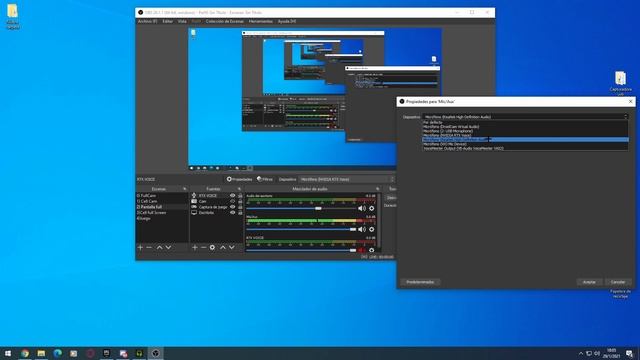Image resolution: width=640 pixels, height=360 pixels.
Task: Adjust the Audio de escritorio volume slider
Action: (x=301, y=208)
